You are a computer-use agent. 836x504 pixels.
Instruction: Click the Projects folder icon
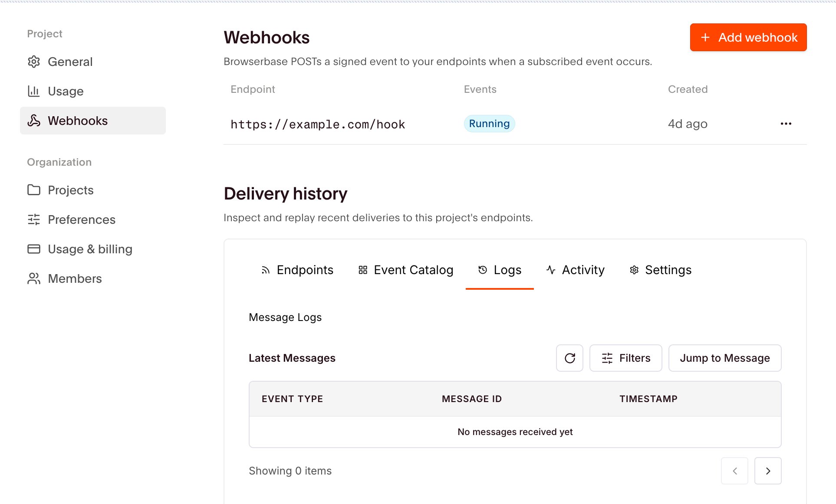34,190
